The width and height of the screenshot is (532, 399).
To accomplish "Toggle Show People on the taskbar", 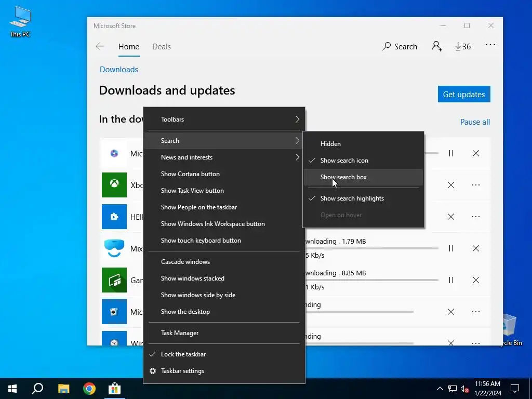I will pyautogui.click(x=224, y=207).
